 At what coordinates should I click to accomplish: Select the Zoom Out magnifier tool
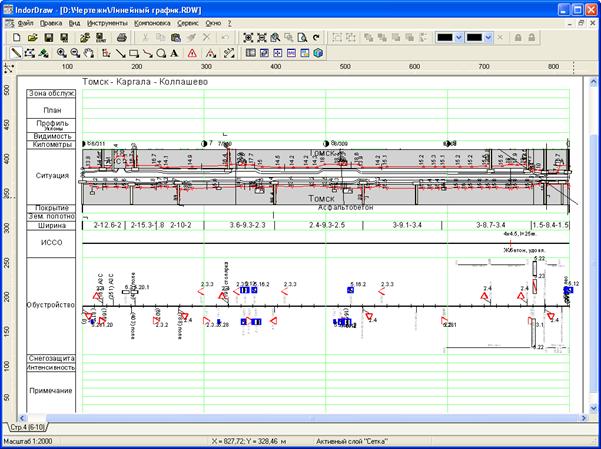point(76,53)
